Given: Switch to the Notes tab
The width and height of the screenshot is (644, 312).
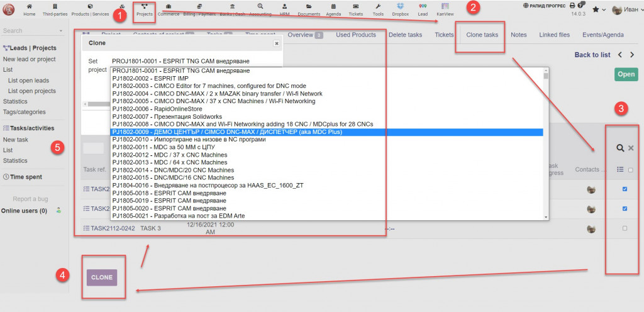Looking at the screenshot, I should tap(519, 35).
